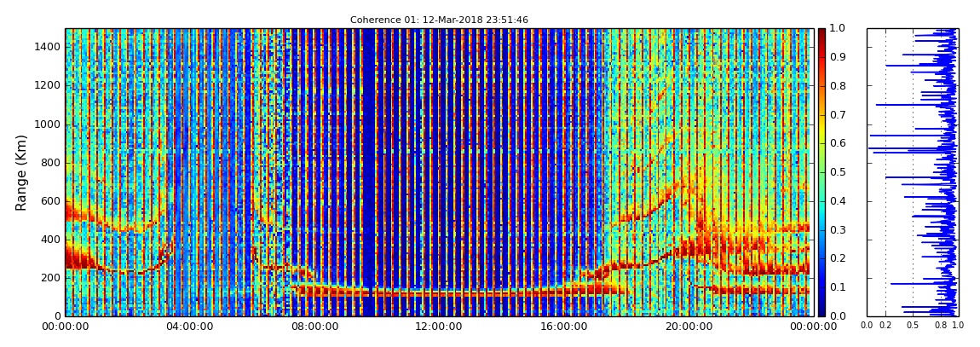Click the colorbar 0.3 tick label
This screenshot has width=980, height=347.
[836, 230]
